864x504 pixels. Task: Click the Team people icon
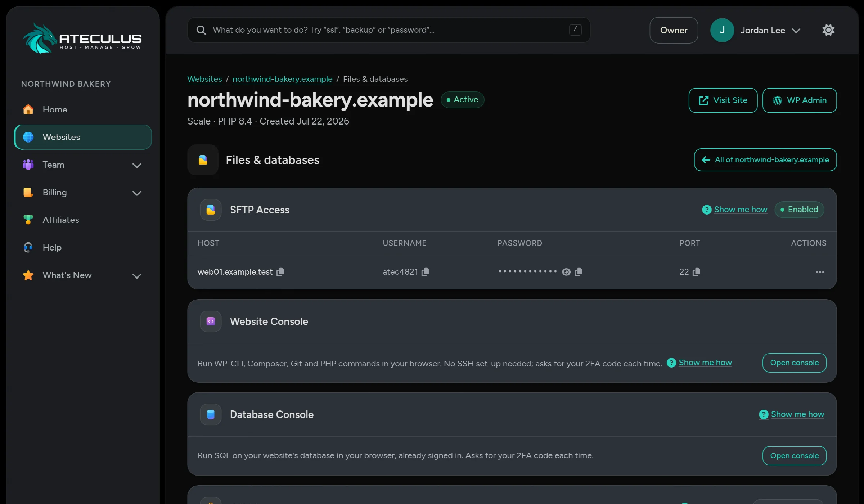[28, 165]
